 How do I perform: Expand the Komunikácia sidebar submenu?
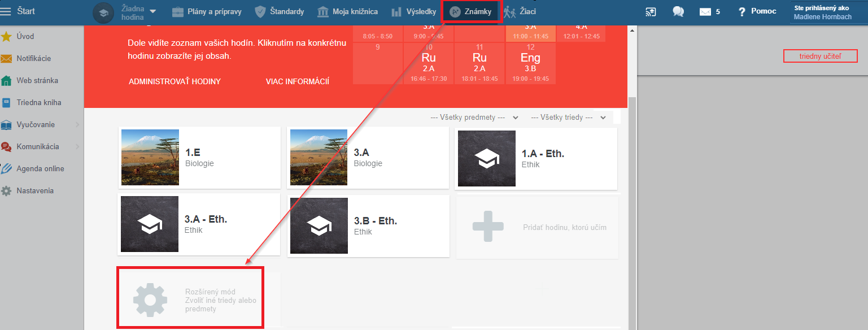[x=77, y=147]
